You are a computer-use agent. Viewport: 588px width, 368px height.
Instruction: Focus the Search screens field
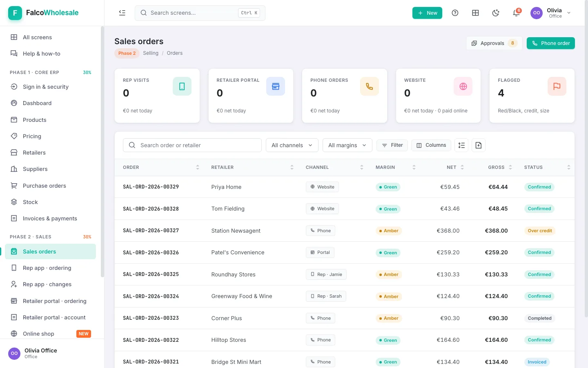[200, 13]
